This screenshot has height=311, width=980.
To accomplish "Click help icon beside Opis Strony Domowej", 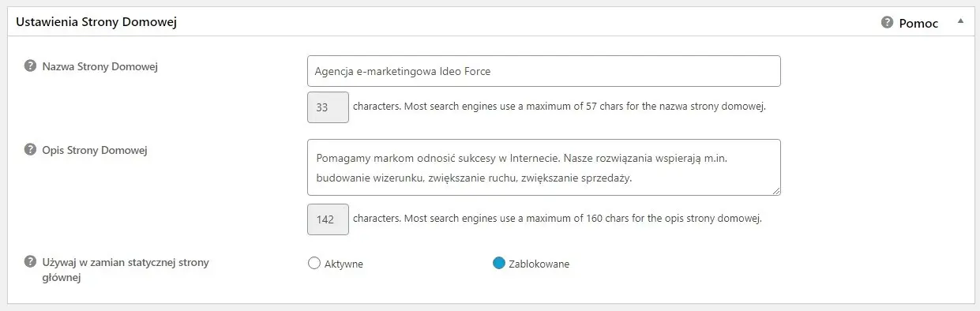I will click(x=31, y=149).
